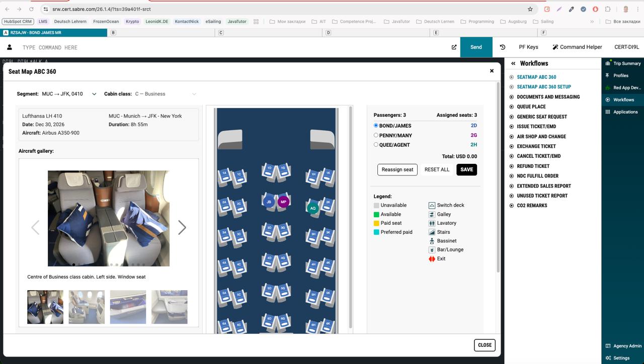Select passenger PENNY/MANY radio button

pyautogui.click(x=376, y=135)
